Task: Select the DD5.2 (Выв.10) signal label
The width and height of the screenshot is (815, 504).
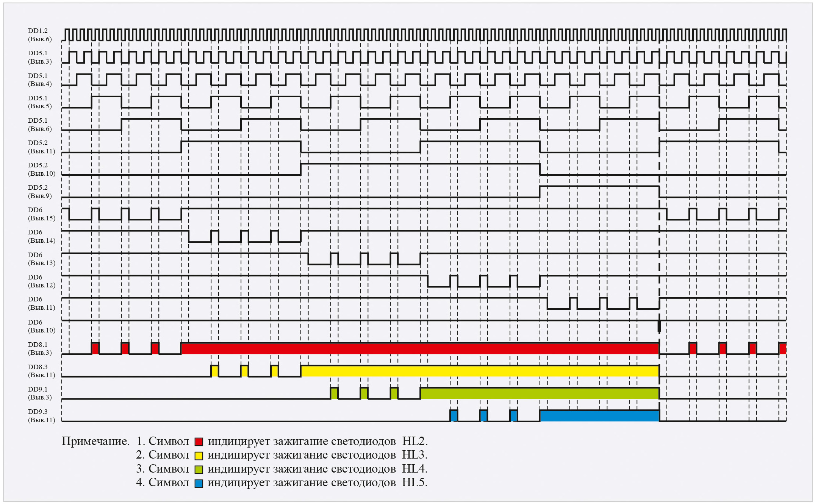Action: [x=42, y=169]
